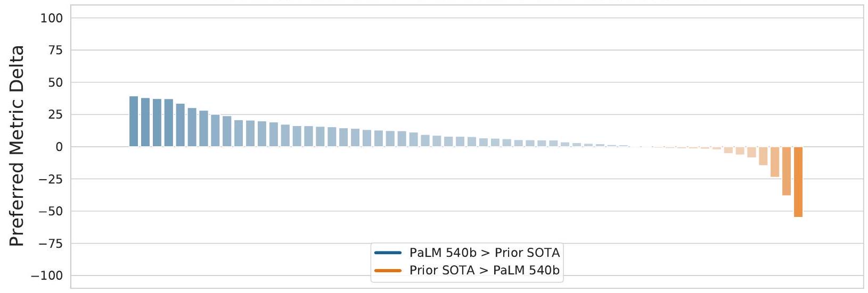Click the y-axis tick label 100

[x=52, y=18]
